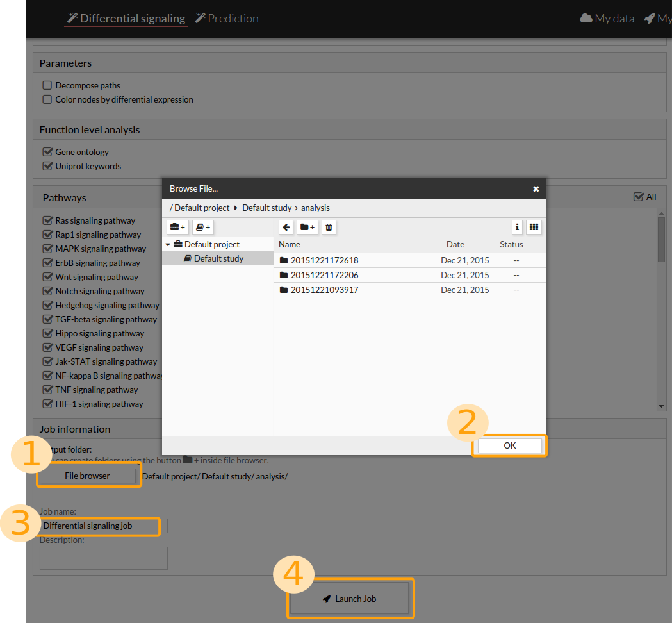Open the Differential signaling tab
Screen dimensions: 672x623
[x=126, y=19]
